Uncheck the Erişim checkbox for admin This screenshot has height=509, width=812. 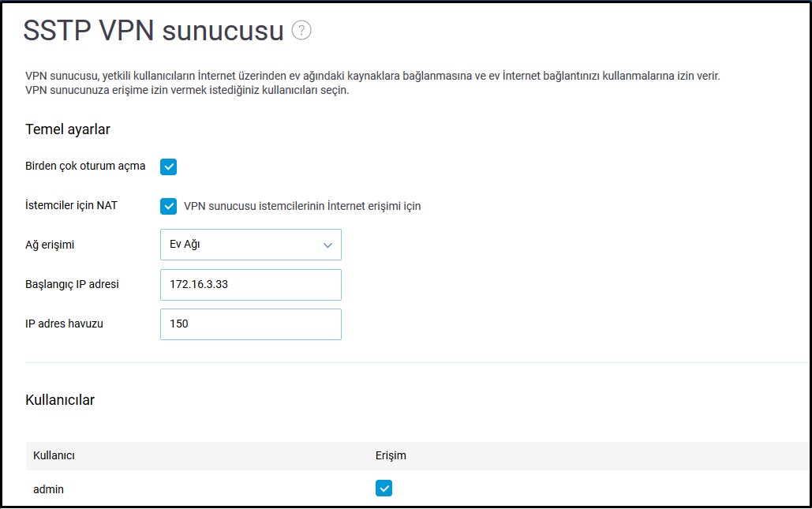(384, 488)
